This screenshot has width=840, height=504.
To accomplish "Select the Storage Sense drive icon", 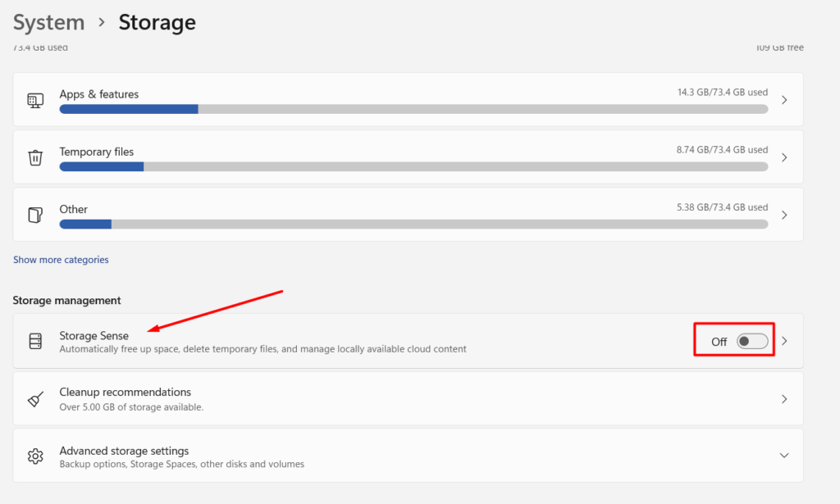I will tap(34, 340).
